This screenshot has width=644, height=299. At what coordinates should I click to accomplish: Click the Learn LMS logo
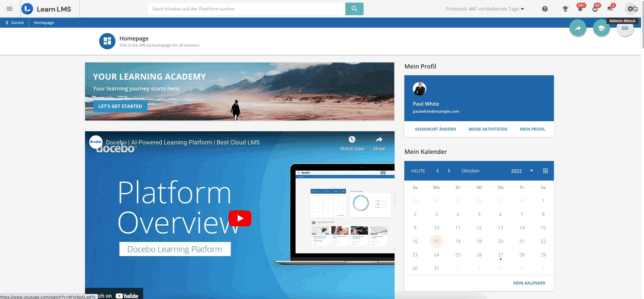(46, 9)
